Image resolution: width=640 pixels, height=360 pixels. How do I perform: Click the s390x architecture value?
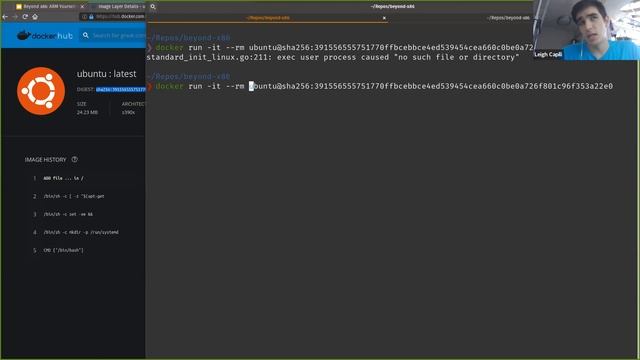(x=128, y=112)
